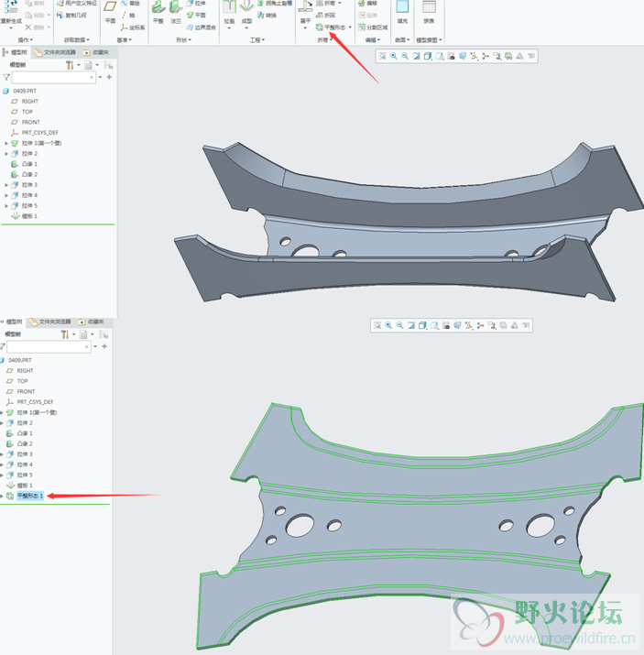Choose the 填充 (Fill) surface tool
644x655 pixels.
(402, 11)
